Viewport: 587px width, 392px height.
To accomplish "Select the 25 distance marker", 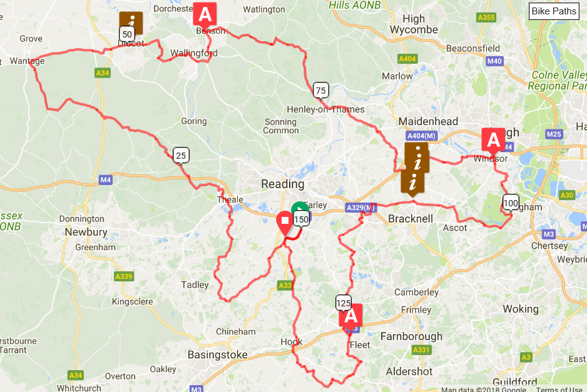I will coord(181,156).
